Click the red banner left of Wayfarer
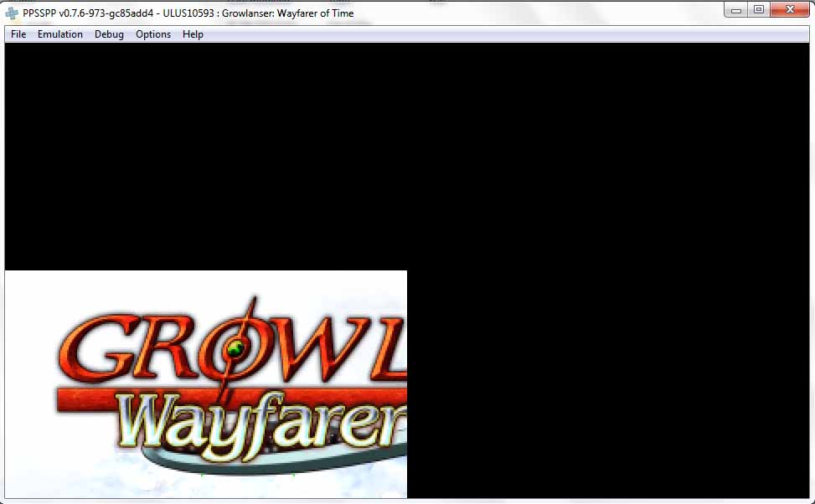The width and height of the screenshot is (815, 504). click(84, 400)
